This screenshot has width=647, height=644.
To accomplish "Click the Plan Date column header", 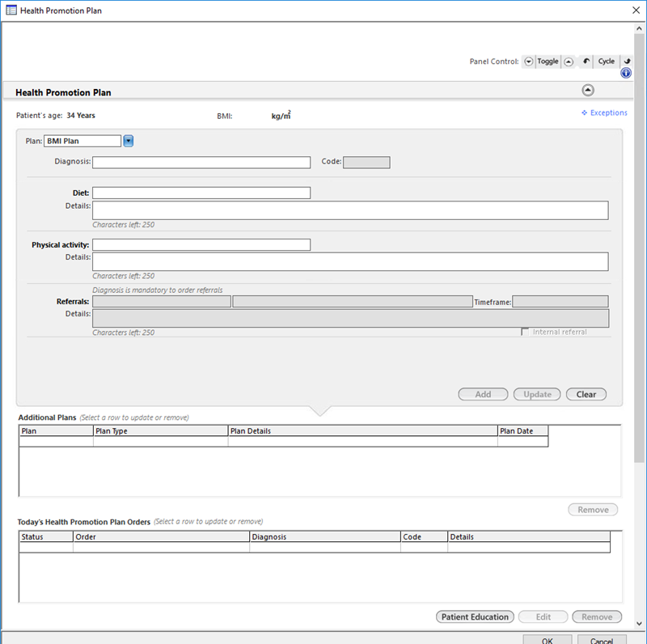I will [x=522, y=431].
